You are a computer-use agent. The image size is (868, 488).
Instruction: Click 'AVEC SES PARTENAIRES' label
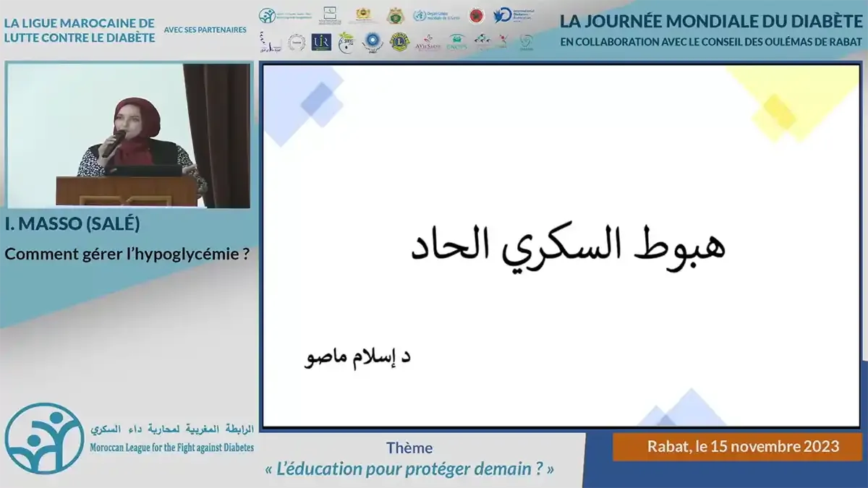(x=205, y=30)
